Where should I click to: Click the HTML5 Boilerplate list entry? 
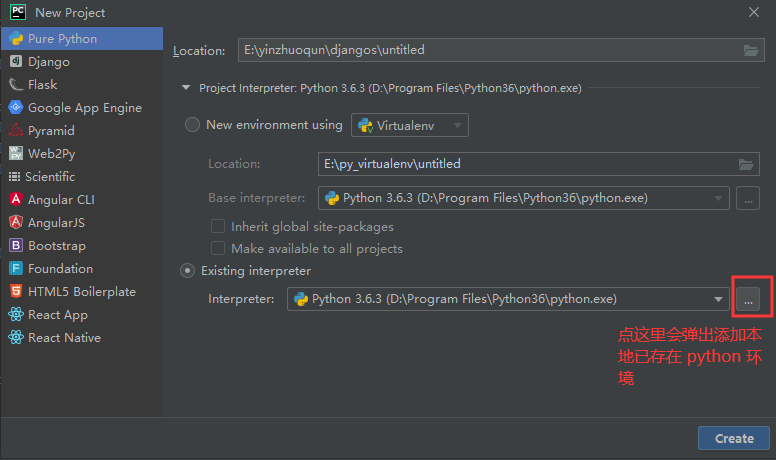82,291
